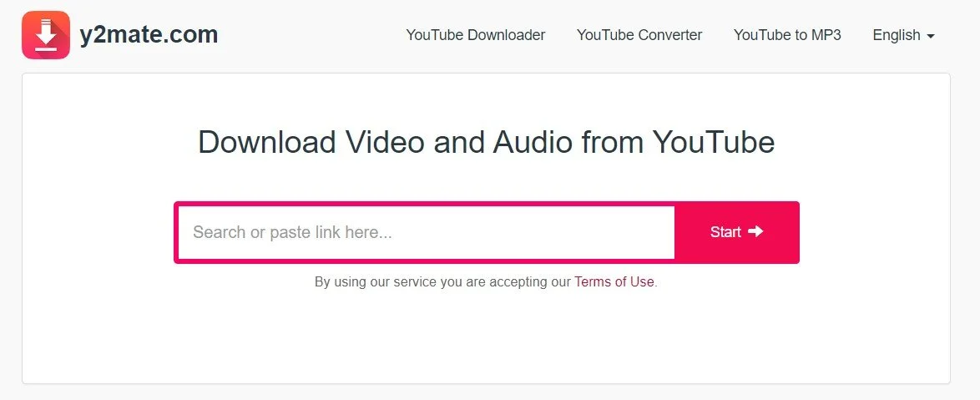Click the 'Download Video and Audio from YouTube' heading
The width and height of the screenshot is (980, 400).
pos(487,142)
